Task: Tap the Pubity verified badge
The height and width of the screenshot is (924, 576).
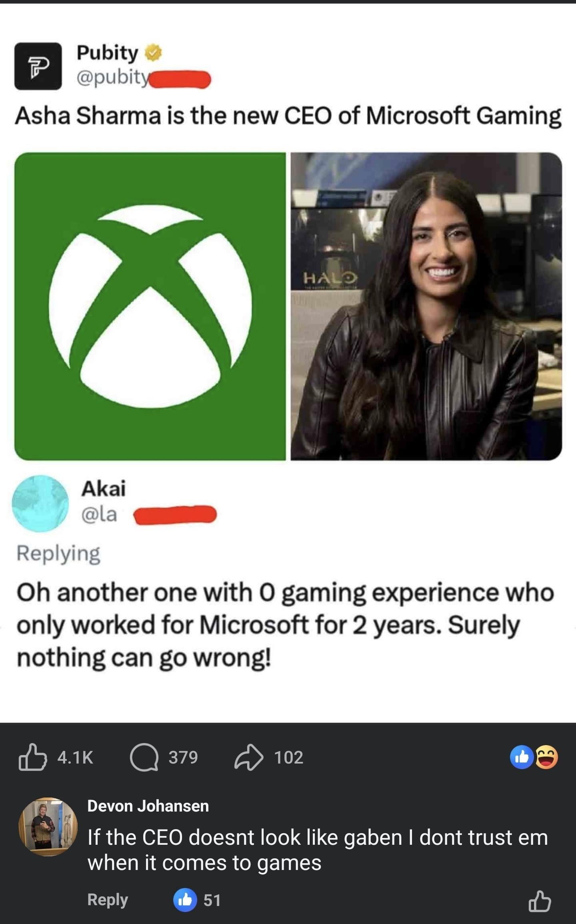Action: click(154, 53)
